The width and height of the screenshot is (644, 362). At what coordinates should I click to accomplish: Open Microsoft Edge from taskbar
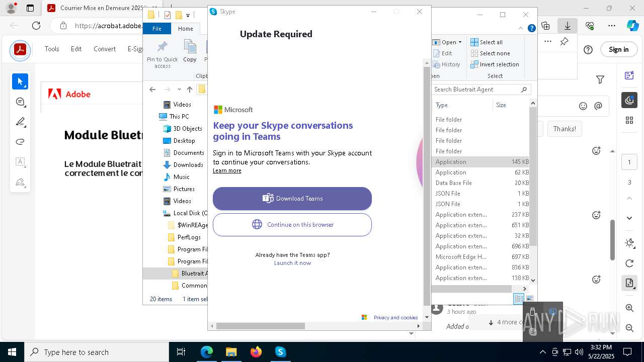207,352
